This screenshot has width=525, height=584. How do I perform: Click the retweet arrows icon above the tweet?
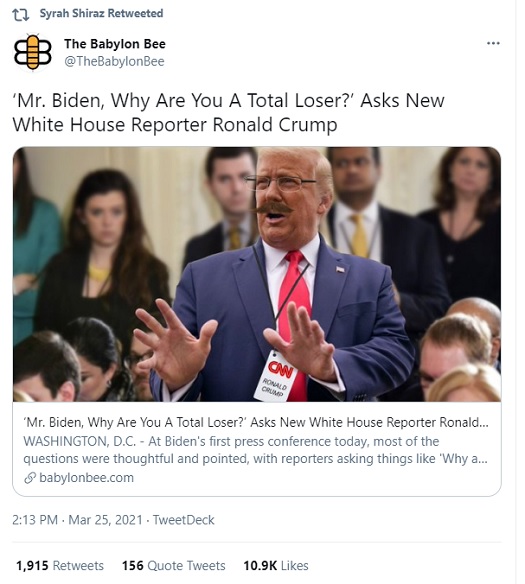pos(20,15)
